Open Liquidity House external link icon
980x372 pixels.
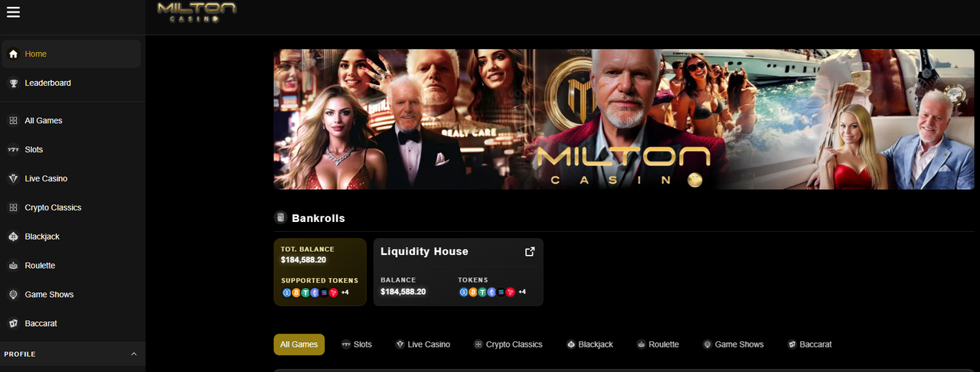(530, 251)
